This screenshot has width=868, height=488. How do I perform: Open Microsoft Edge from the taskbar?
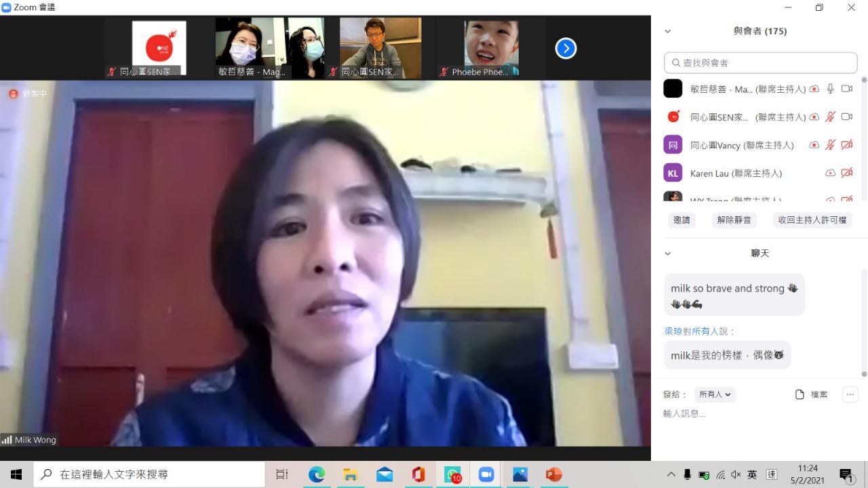[x=317, y=474]
